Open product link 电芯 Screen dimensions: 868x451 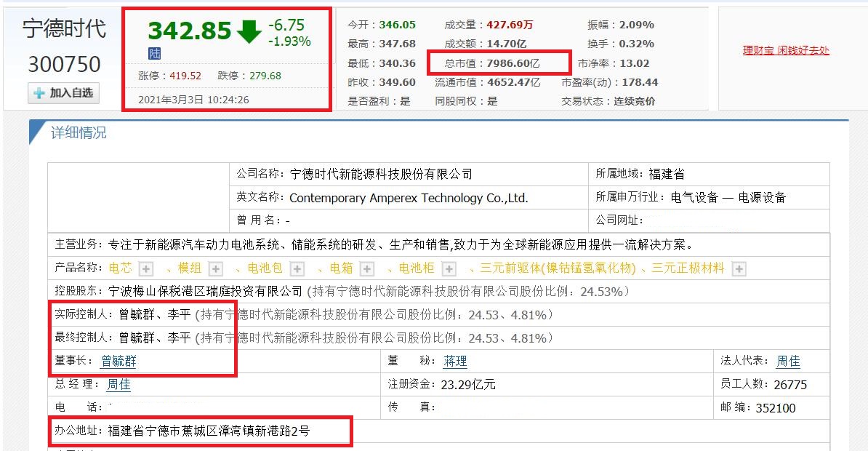pos(120,268)
